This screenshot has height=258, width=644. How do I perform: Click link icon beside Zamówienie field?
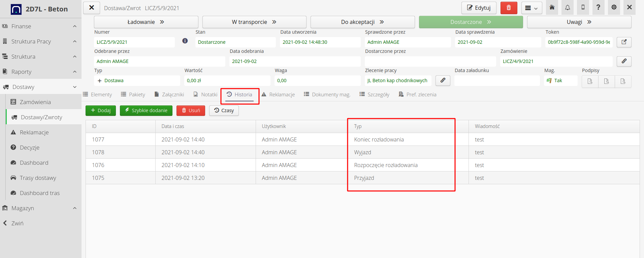tap(624, 61)
